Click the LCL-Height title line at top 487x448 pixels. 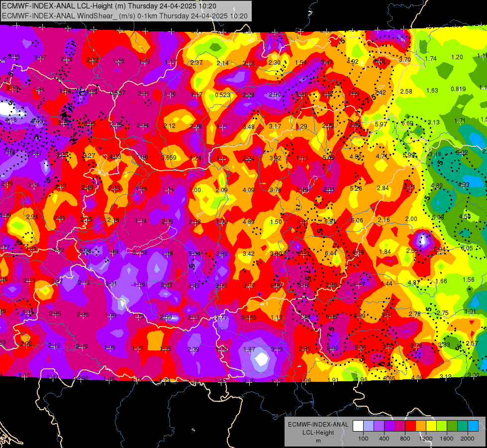click(x=109, y=6)
